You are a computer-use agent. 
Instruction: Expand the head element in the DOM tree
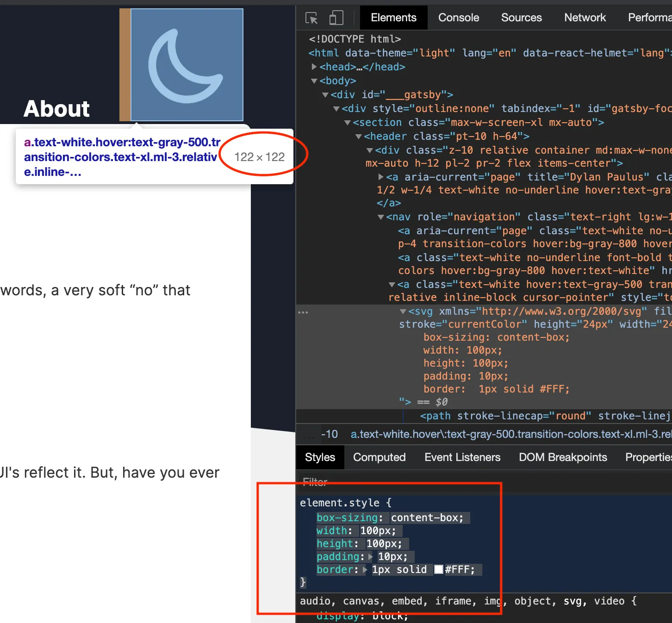pos(314,67)
